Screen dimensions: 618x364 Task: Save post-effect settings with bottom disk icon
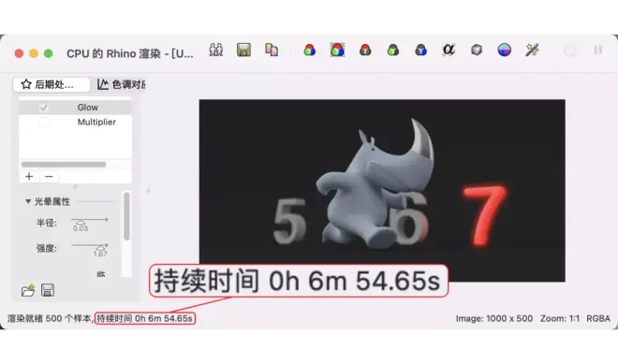(48, 290)
